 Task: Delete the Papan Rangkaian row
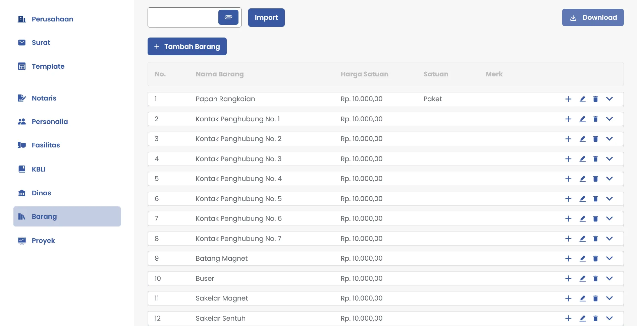[595, 99]
